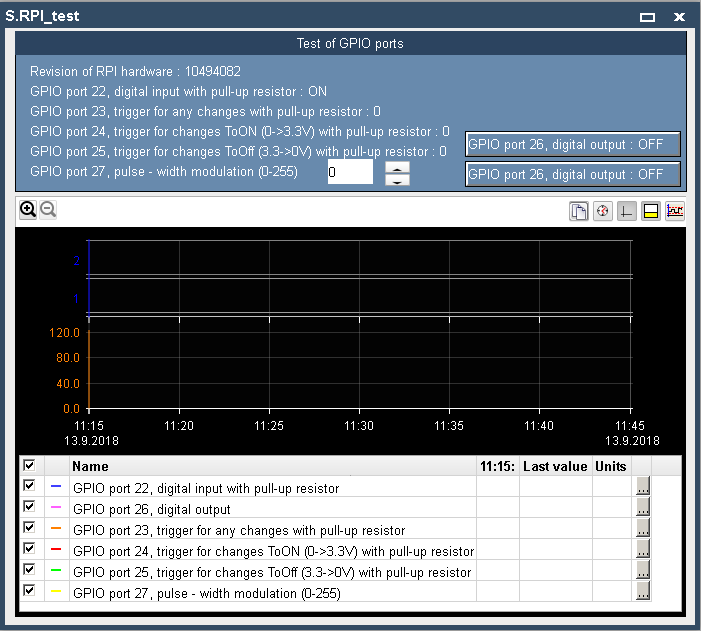Click the axis lines icon in chart toolbar

pos(627,212)
